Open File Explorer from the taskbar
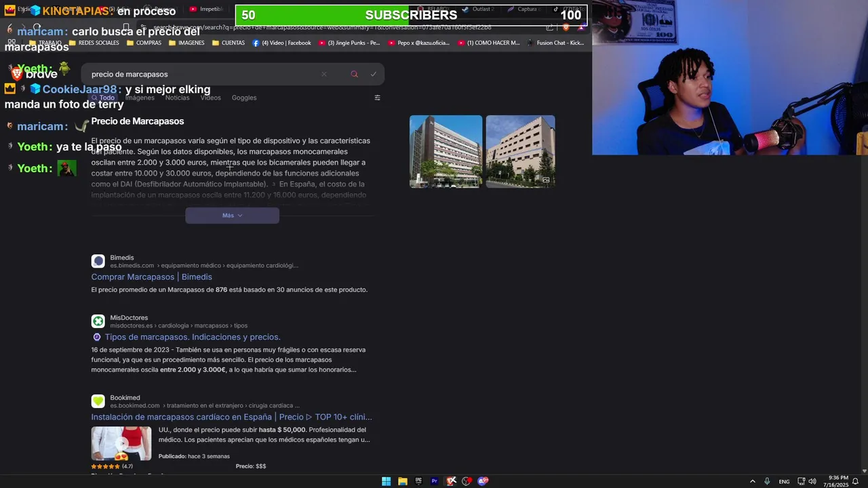Screen dimensions: 868x488 tap(402, 481)
